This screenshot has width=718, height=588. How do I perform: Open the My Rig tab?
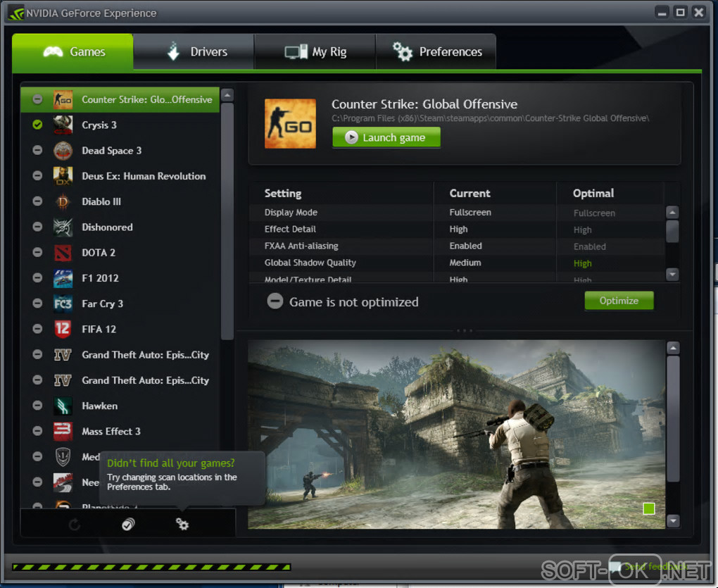point(315,51)
